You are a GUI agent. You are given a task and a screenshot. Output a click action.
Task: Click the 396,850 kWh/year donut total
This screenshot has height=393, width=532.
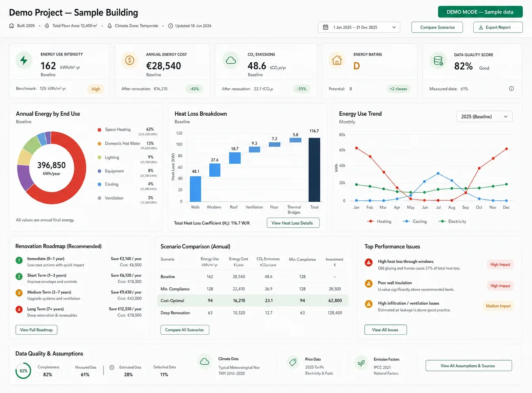click(52, 168)
